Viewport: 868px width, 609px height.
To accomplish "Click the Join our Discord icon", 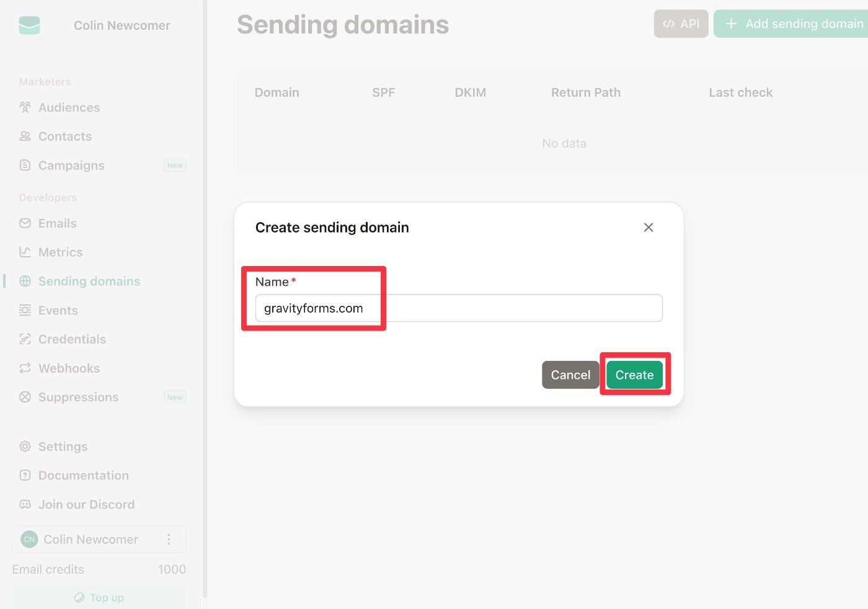I will click(x=25, y=504).
